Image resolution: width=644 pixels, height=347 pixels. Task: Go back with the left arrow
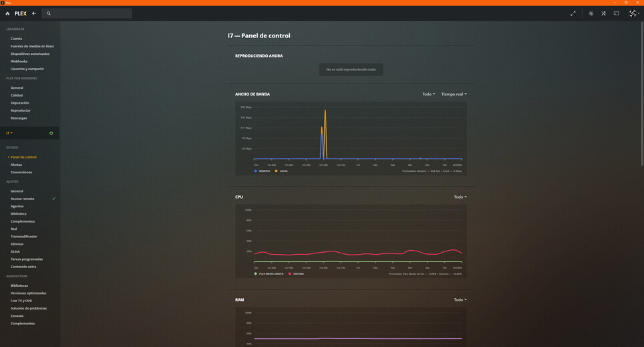click(34, 13)
